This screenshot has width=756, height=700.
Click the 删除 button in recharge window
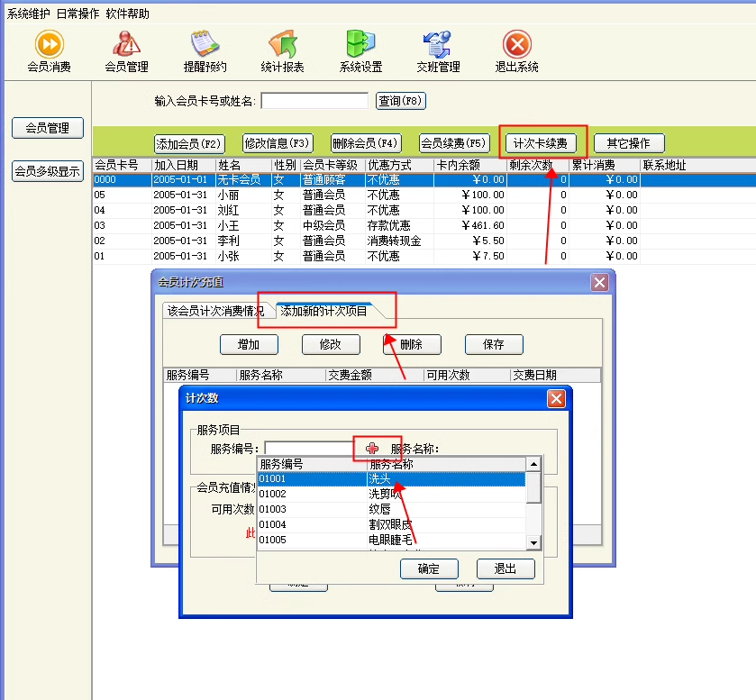(x=412, y=344)
